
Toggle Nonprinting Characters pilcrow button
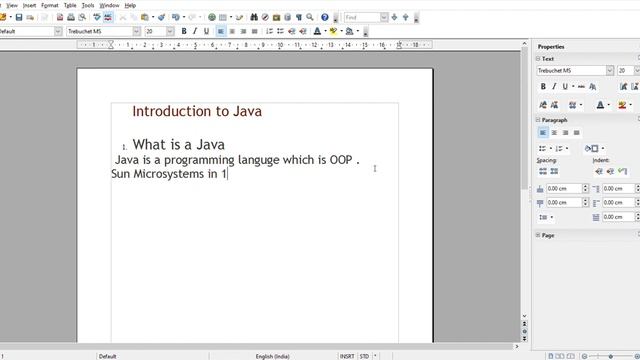point(299,17)
